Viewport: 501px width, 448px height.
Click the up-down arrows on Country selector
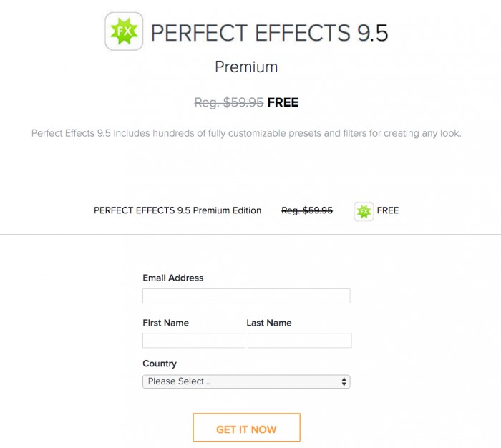point(344,381)
